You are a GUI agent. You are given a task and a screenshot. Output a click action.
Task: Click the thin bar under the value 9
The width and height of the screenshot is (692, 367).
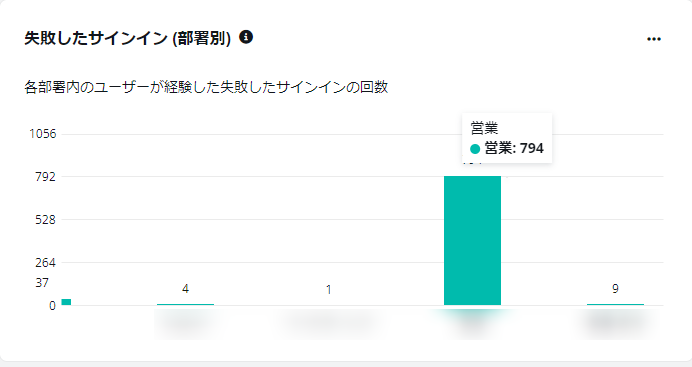click(x=615, y=304)
